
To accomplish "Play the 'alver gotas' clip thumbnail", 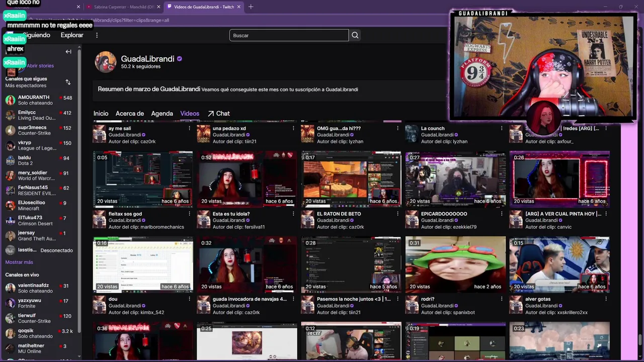I will pyautogui.click(x=559, y=264).
